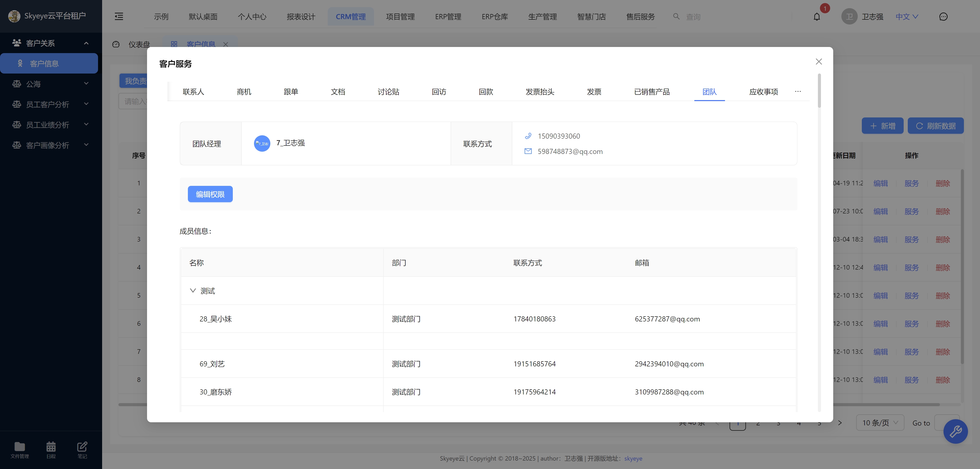Expand the 客户画像分析 sidebar menu
The image size is (980, 469).
[86, 145]
